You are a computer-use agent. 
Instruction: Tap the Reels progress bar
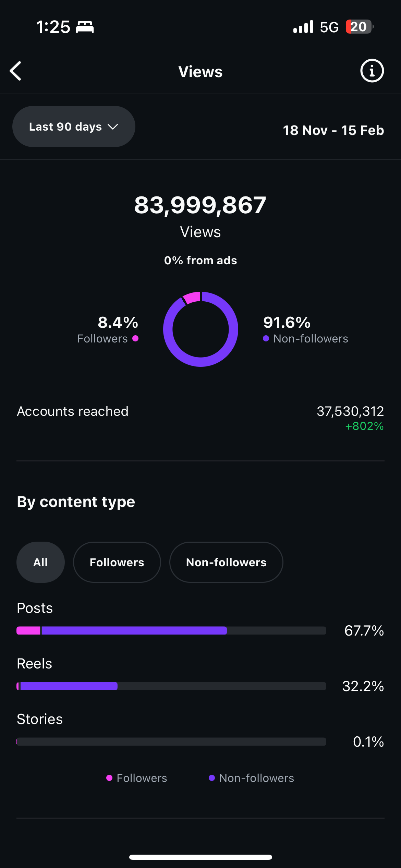171,686
